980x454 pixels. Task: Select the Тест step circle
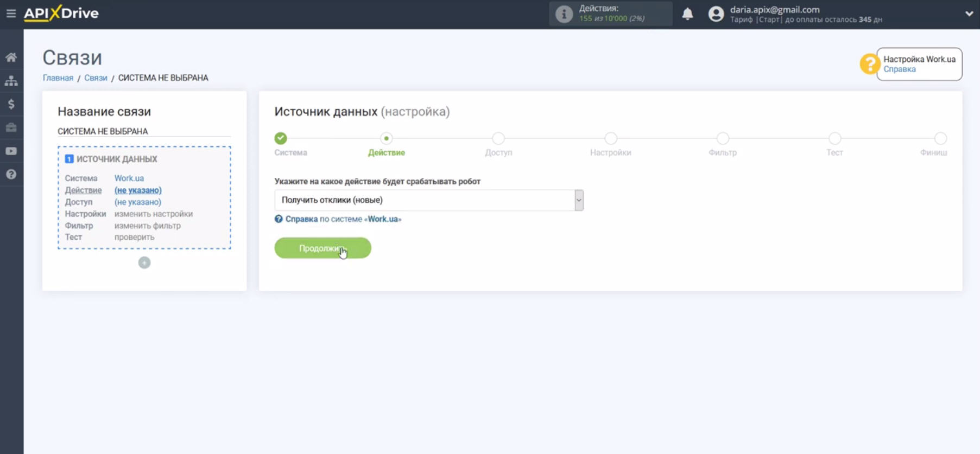point(834,138)
